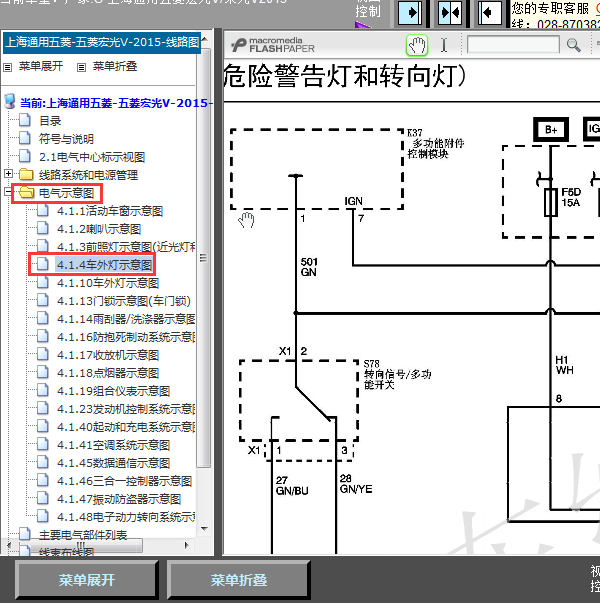
Task: Click page icon beside 4.1.41空调系统示意图
Action: pos(43,444)
